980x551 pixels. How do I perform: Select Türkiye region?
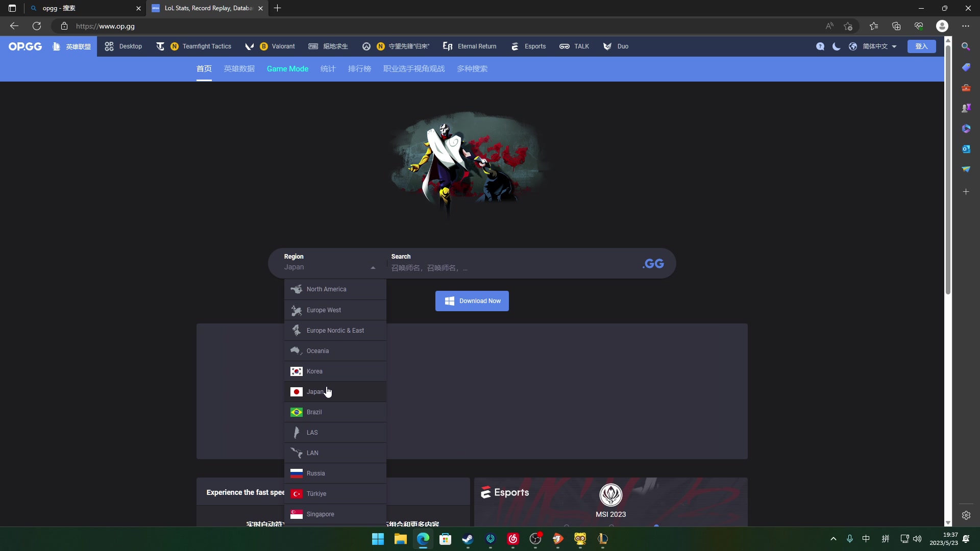point(335,494)
